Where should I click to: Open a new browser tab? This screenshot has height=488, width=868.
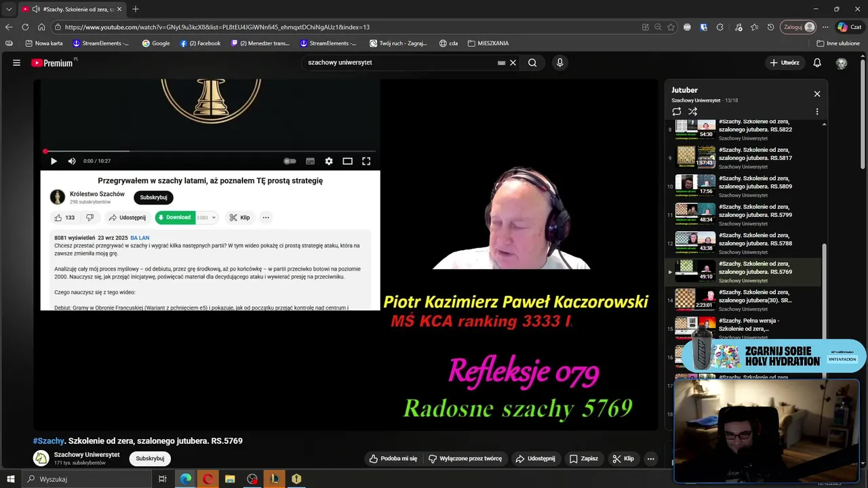[136, 9]
